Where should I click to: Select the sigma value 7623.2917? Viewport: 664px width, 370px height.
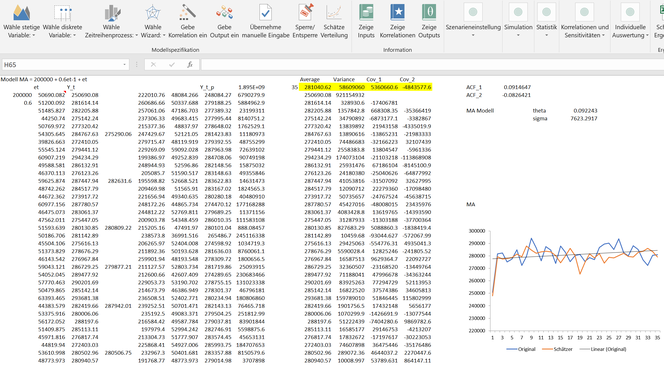(584, 119)
